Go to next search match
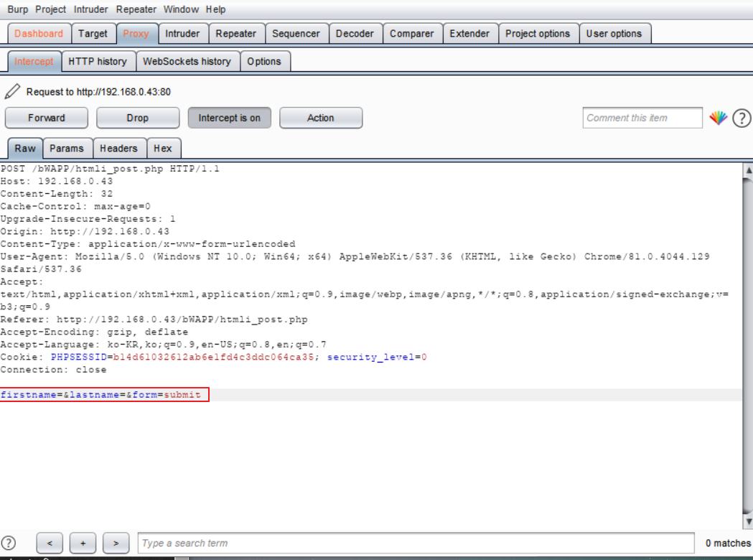This screenshot has height=560, width=753. (116, 543)
